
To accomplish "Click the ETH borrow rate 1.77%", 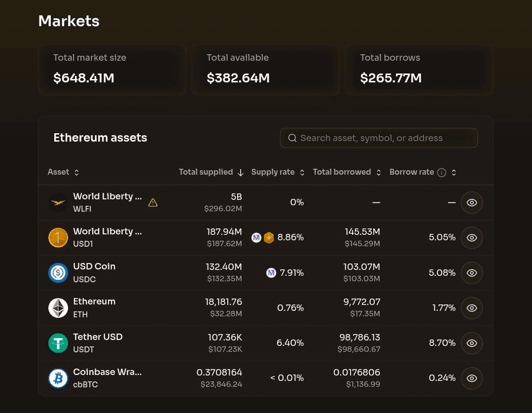I will coord(444,308).
